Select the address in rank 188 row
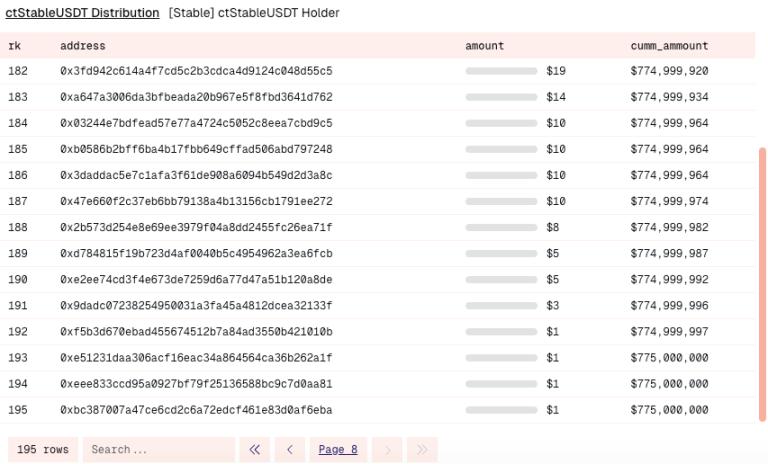Screen dimensions: 768x464 coord(196,228)
